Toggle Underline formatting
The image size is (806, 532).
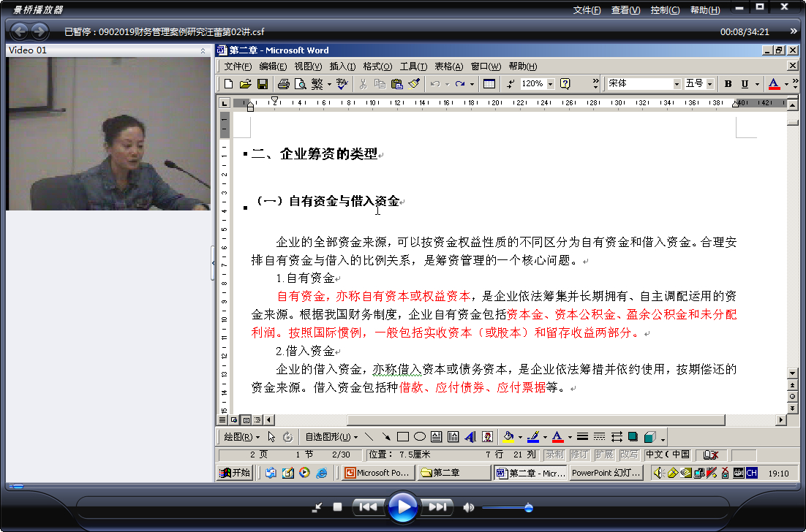pyautogui.click(x=745, y=84)
